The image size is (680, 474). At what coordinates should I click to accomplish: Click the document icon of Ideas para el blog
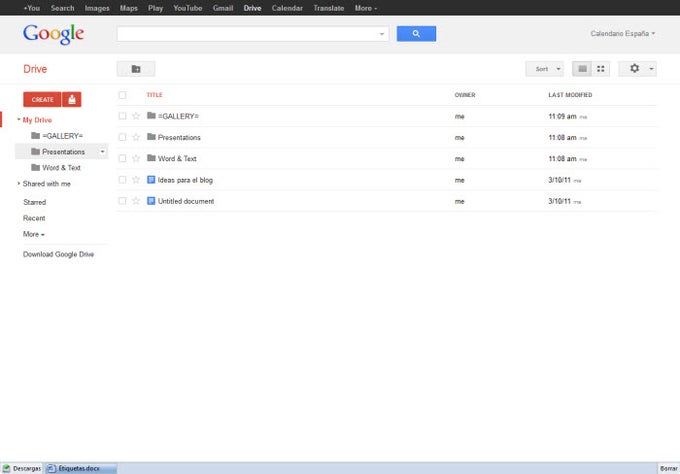pos(151,180)
